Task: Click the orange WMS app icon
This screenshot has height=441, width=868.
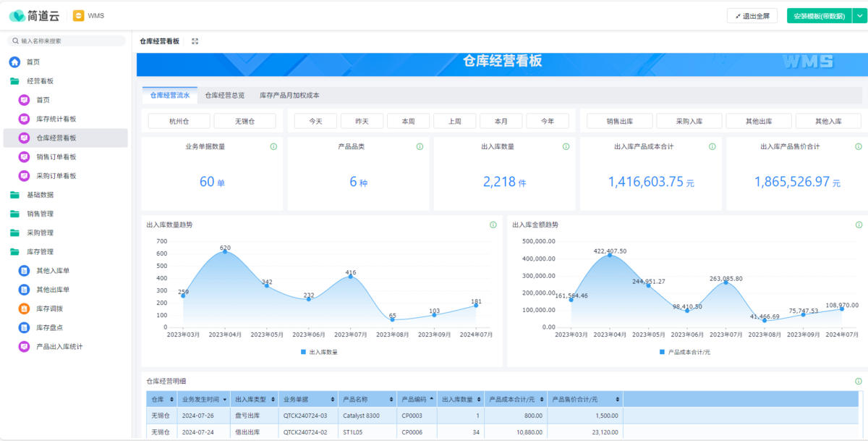Action: click(79, 15)
